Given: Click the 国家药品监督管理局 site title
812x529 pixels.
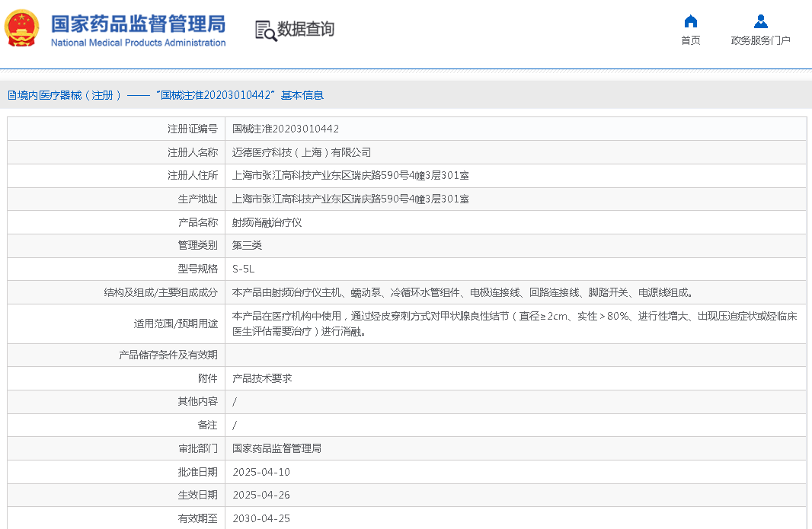Looking at the screenshot, I should pyautogui.click(x=138, y=22).
